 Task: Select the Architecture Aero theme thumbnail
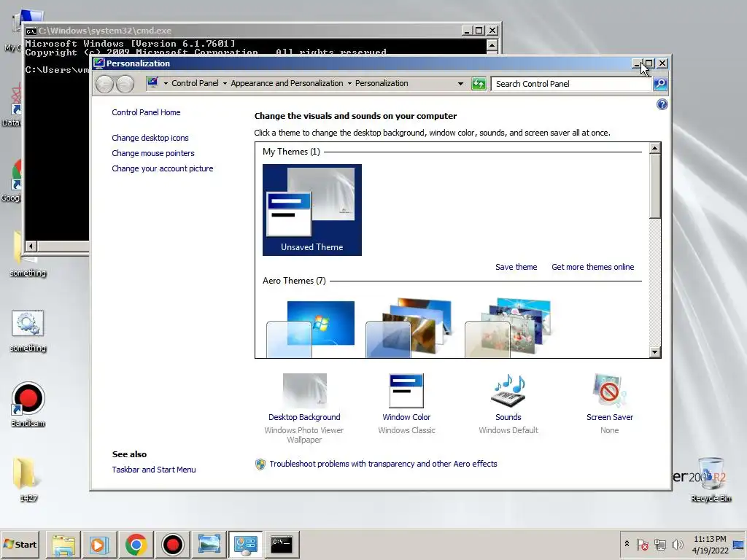pos(409,328)
